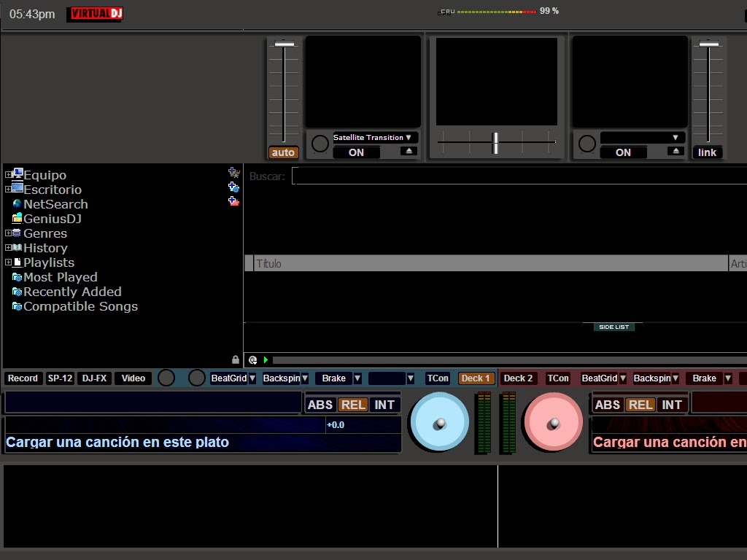The image size is (747, 560).
Task: Enable TCon for Deck 1
Action: tap(438, 378)
